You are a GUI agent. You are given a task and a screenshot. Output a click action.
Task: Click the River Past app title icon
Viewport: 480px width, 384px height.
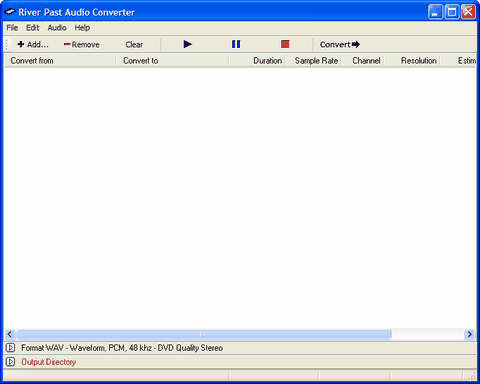(10, 12)
